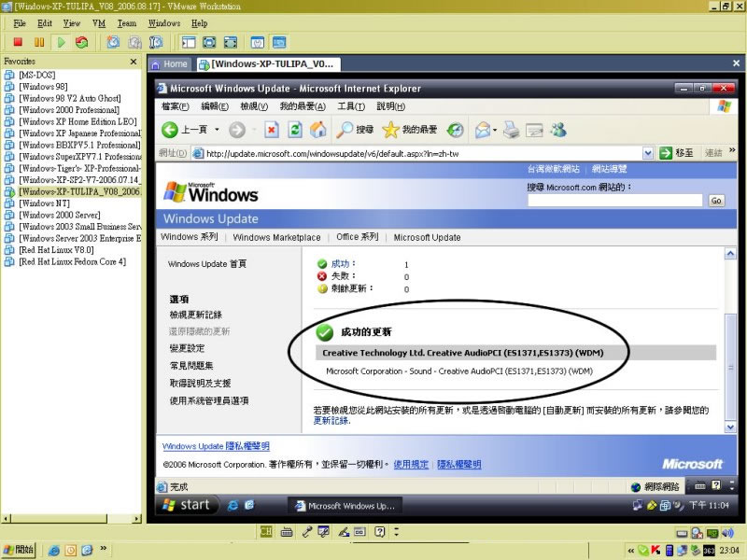Viewport: 747px width, 560px height.
Task: Click the IE address bar URL field
Action: (416, 153)
